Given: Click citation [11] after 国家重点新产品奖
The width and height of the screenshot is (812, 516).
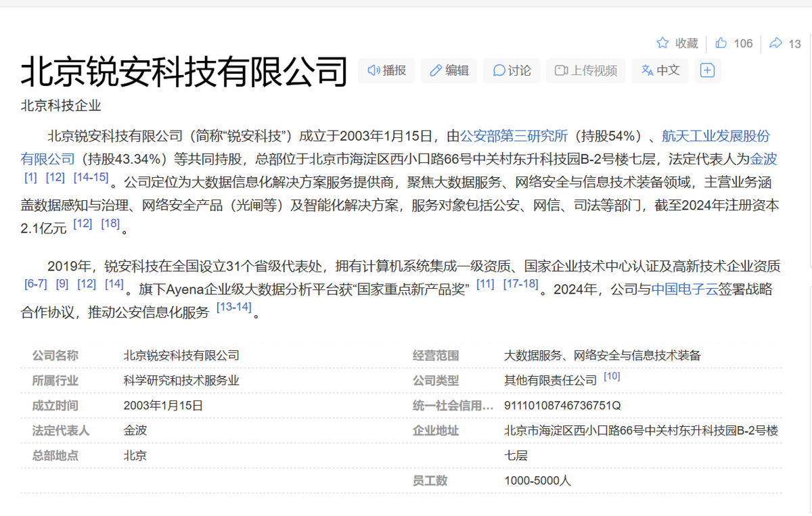Looking at the screenshot, I should (x=485, y=284).
